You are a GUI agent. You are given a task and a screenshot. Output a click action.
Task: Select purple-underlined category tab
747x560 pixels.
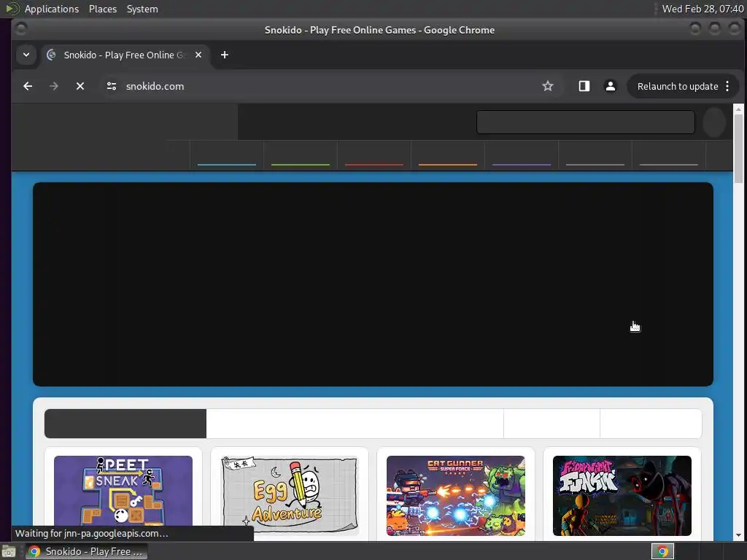tap(522, 156)
